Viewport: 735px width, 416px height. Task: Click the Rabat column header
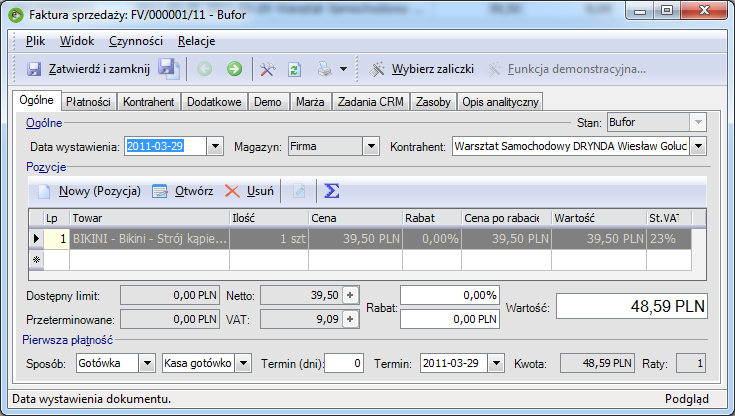pos(432,218)
